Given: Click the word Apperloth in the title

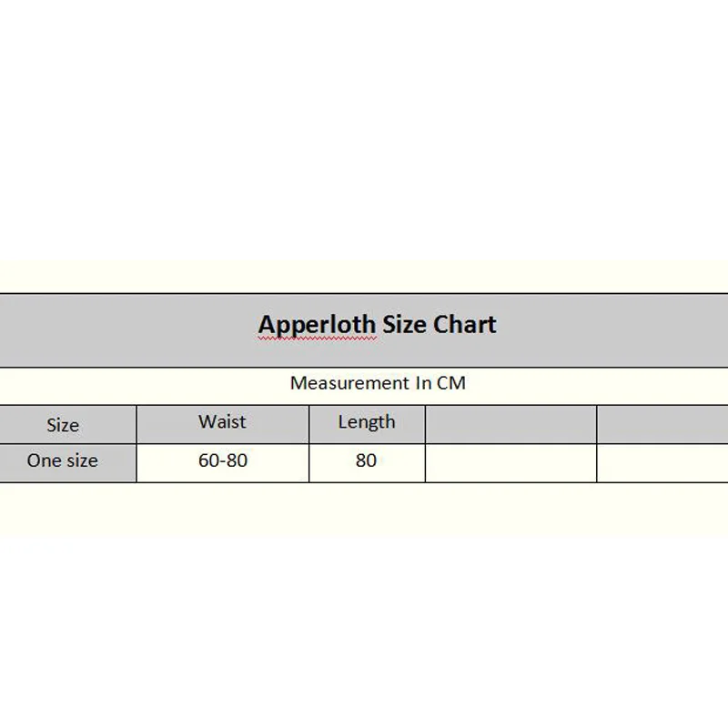Looking at the screenshot, I should click(x=317, y=325).
